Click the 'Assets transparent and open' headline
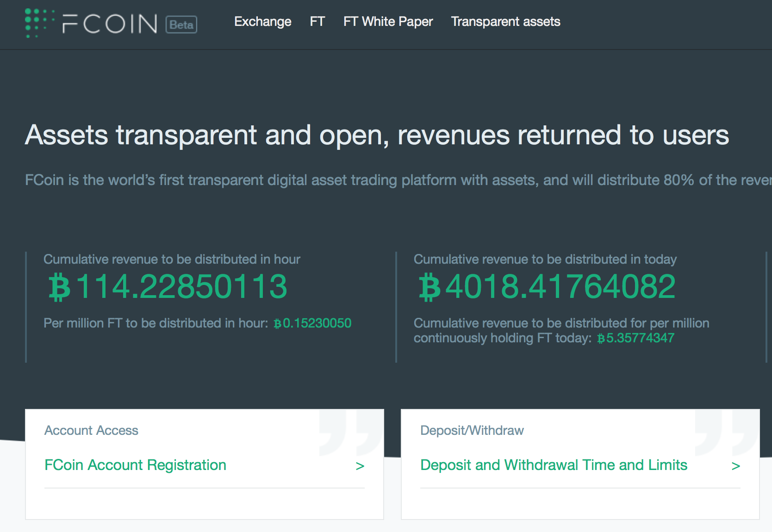Viewport: 772px width, 532px height. click(x=377, y=136)
